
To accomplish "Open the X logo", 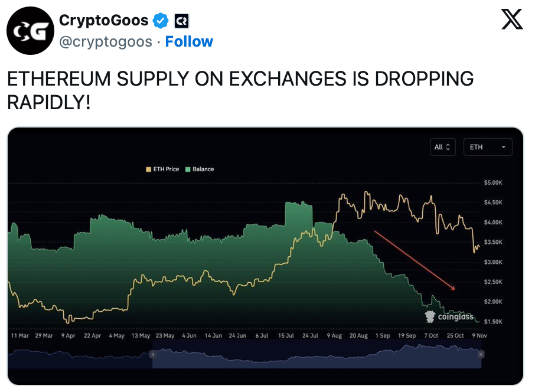I will coord(511,21).
